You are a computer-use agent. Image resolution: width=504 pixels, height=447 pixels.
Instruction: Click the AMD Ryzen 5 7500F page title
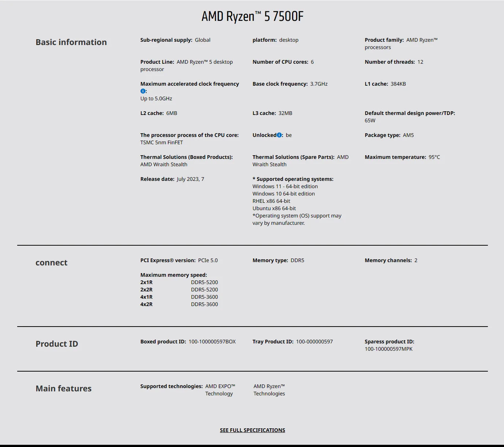[252, 16]
